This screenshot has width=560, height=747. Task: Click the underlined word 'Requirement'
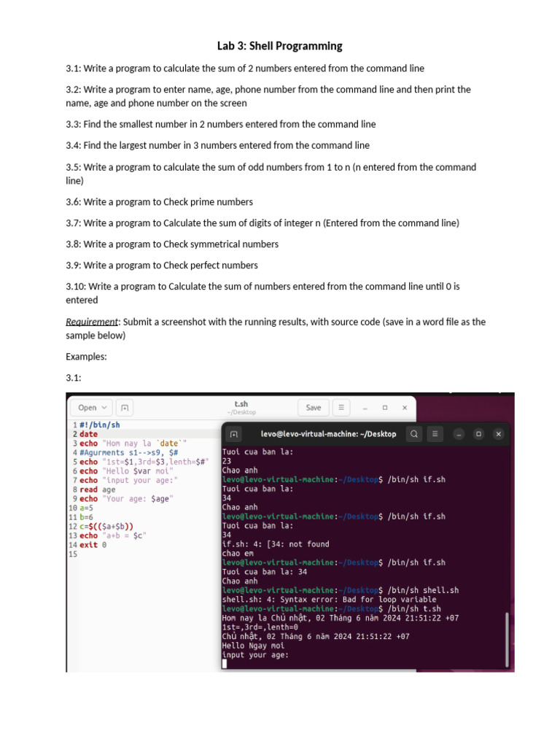[x=92, y=322]
